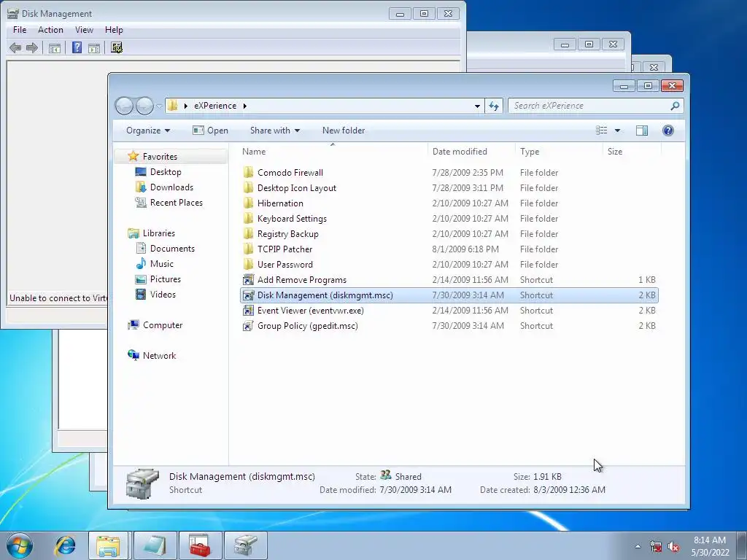Open the view options dropdown arrow
Screen dimensions: 747x560
click(x=617, y=131)
